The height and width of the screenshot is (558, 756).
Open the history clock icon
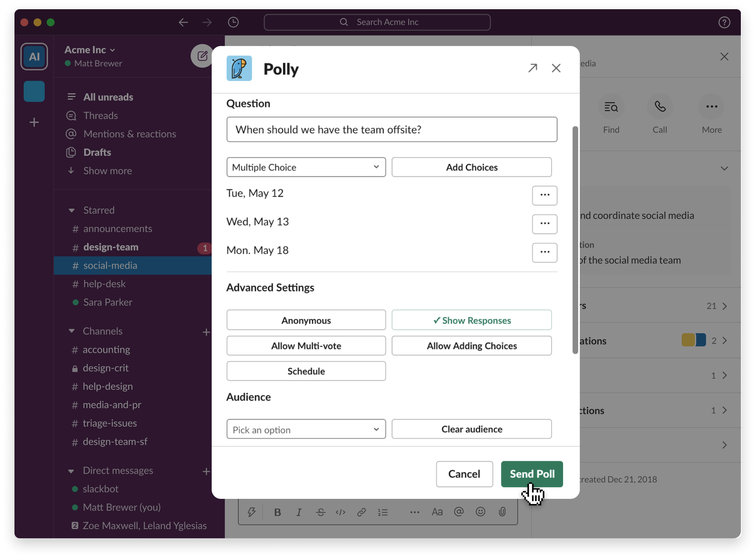(x=233, y=22)
